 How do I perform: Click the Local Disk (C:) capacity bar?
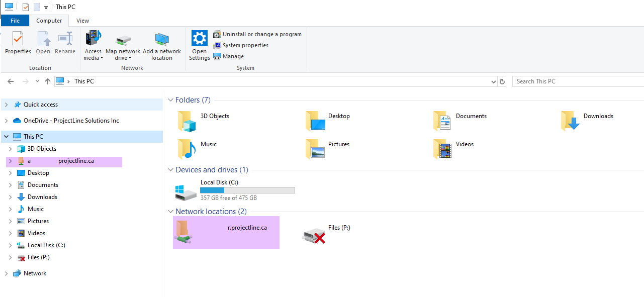(x=247, y=190)
